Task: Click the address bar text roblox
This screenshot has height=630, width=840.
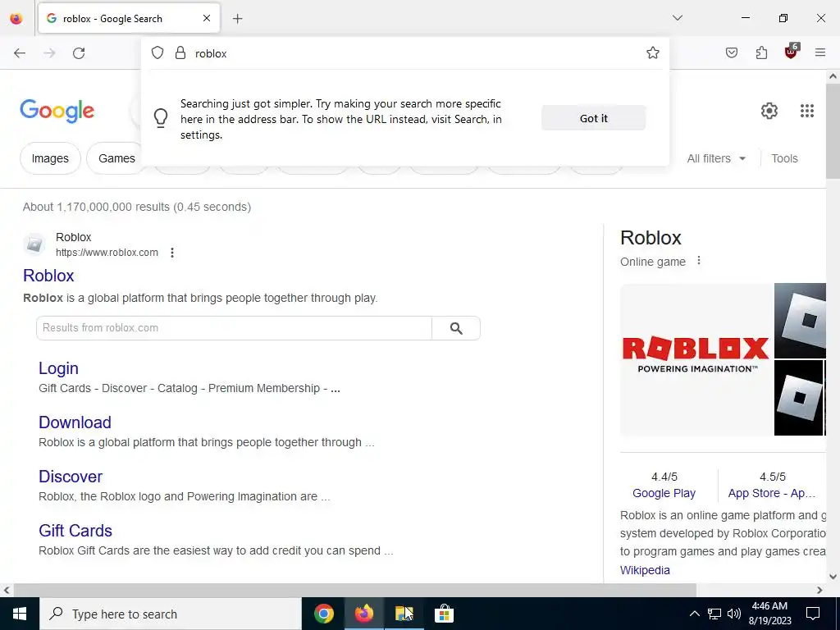Action: [211, 53]
